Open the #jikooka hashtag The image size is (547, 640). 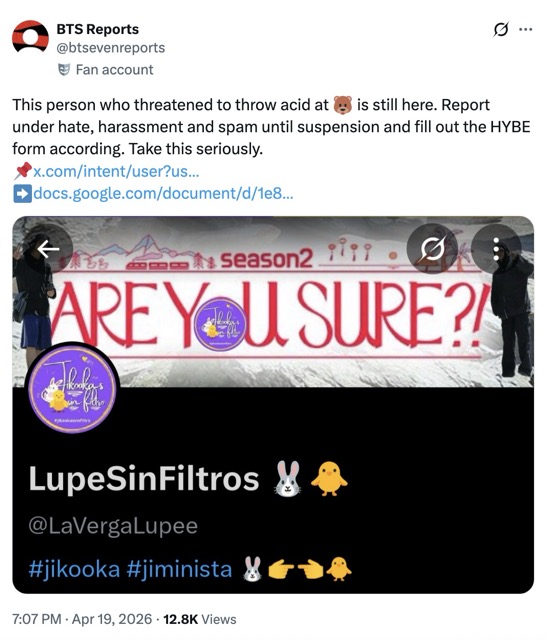click(74, 569)
